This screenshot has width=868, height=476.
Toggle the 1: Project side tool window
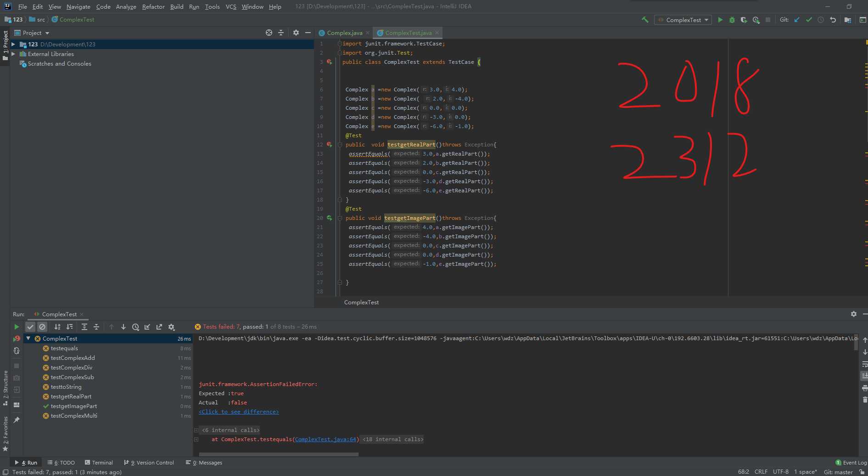[x=5, y=46]
